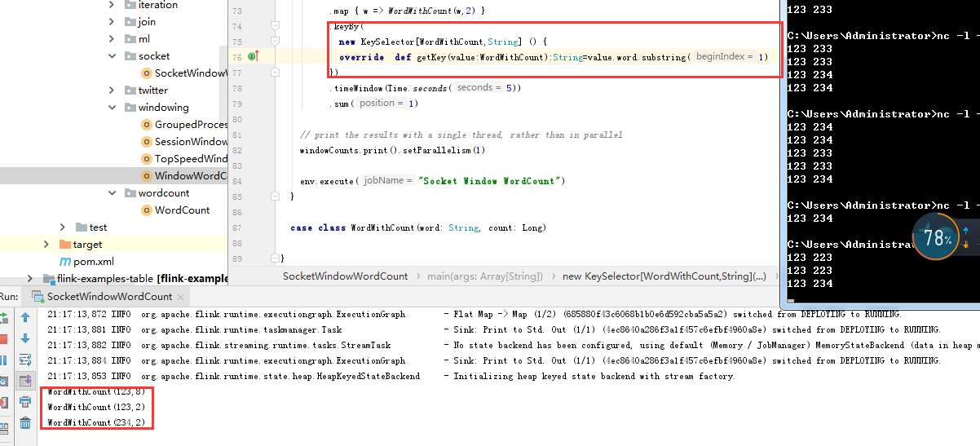Collapse code fold marker on line 74
Screen dimensions: 980x446
point(276,26)
